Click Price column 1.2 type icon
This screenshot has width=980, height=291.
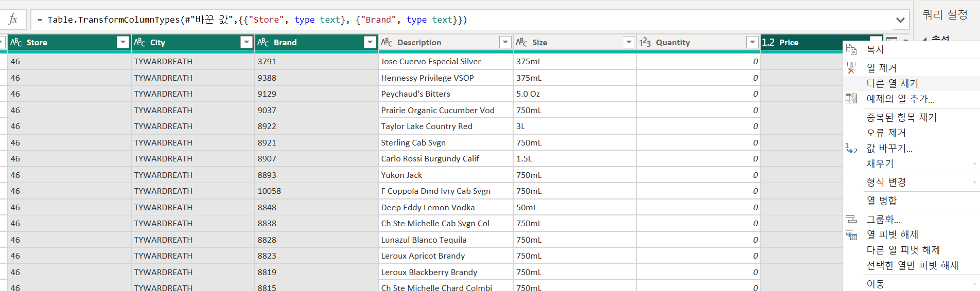(768, 42)
